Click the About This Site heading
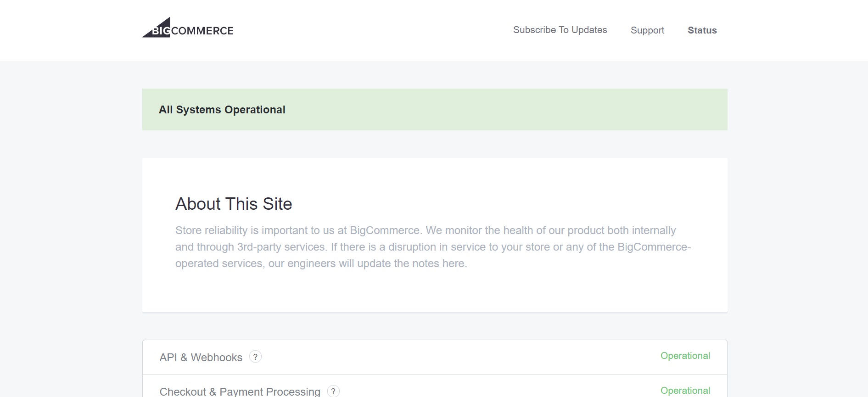The width and height of the screenshot is (868, 397). pos(234,204)
